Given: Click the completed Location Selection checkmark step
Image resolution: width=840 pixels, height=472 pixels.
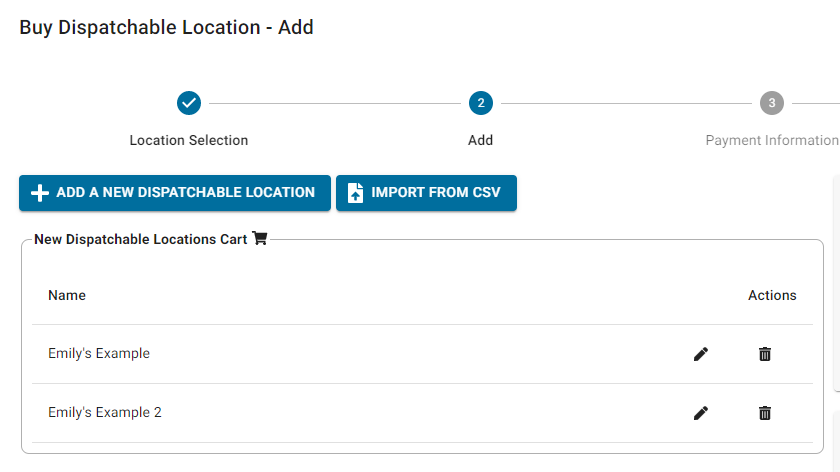Looking at the screenshot, I should [x=189, y=103].
